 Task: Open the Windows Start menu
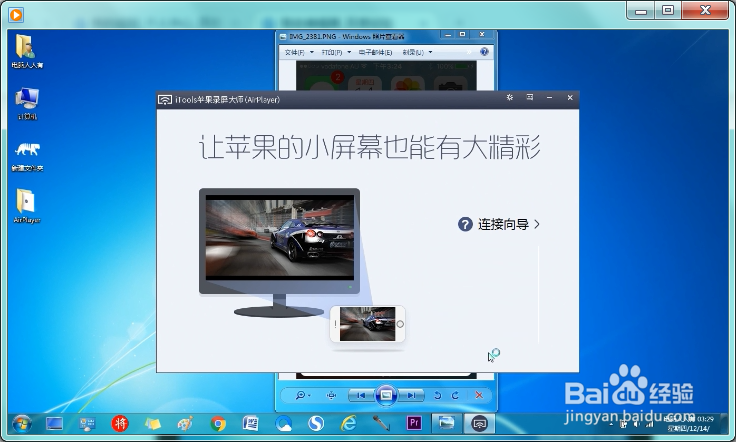[x=22, y=424]
